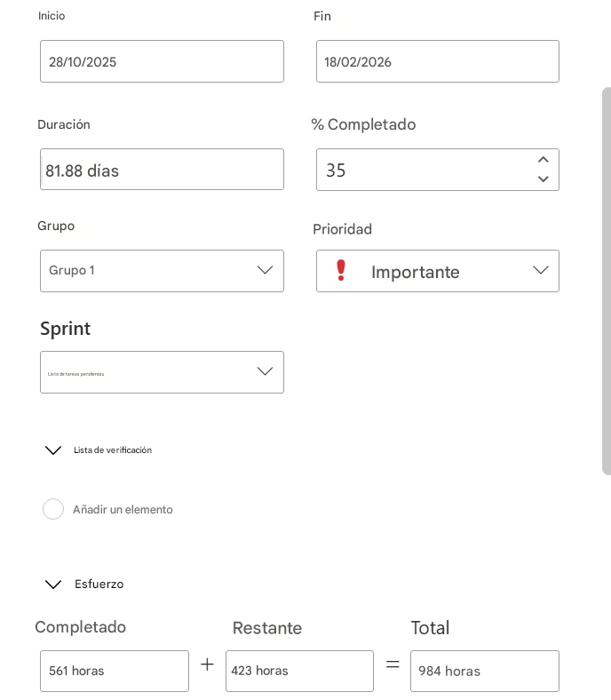Click the red exclamation priority icon
Screen dimensions: 611x700
pyautogui.click(x=341, y=270)
